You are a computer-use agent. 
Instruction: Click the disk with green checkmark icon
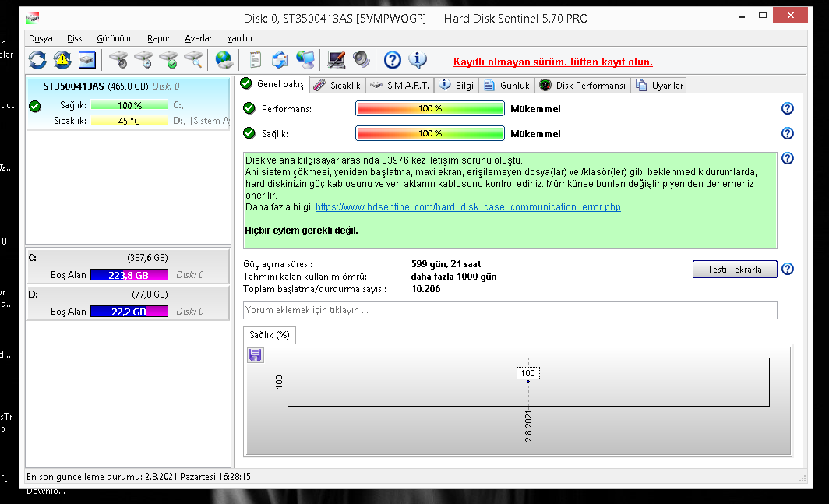pos(169,60)
